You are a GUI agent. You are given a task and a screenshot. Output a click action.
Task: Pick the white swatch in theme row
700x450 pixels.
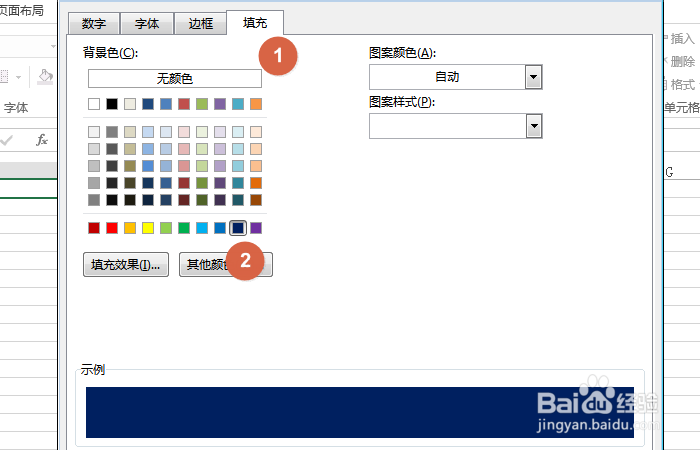click(94, 104)
